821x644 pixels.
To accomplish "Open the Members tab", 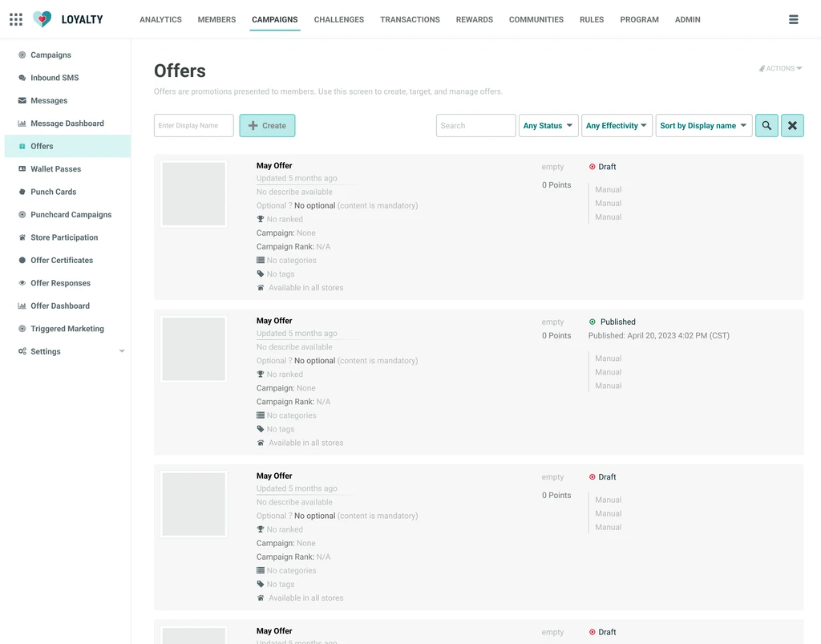I will 216,19.
